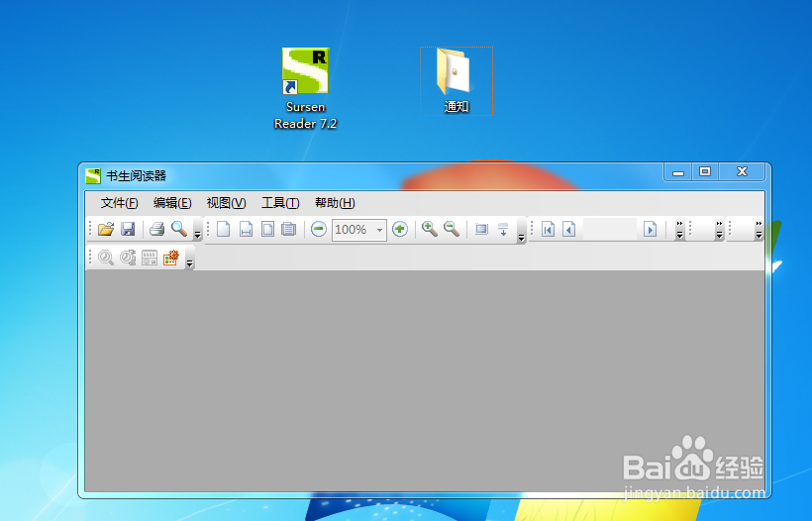The image size is (812, 521).
Task: Open the 帮助(H) menu
Action: pyautogui.click(x=335, y=203)
